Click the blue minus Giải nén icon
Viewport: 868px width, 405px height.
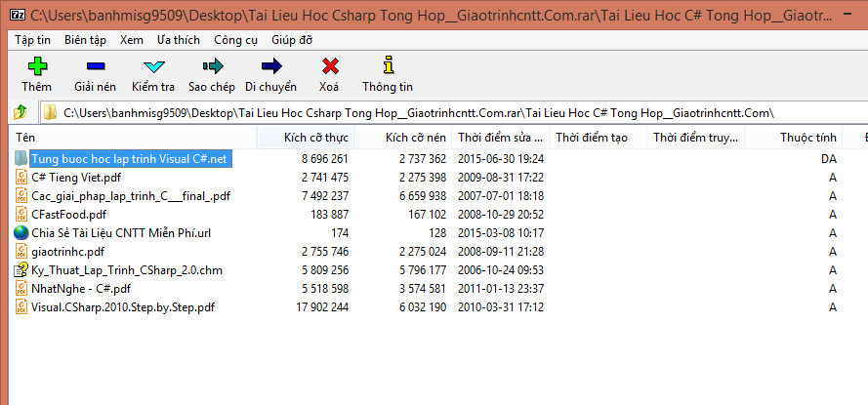coord(96,66)
